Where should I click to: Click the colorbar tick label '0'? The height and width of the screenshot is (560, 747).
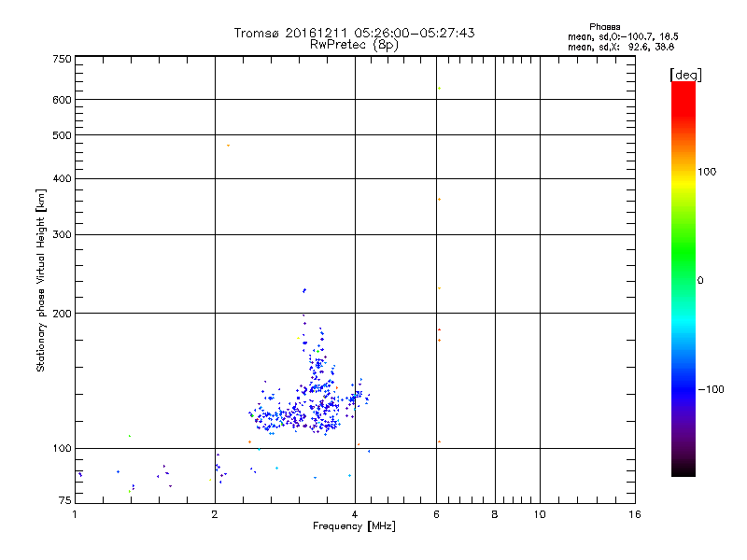[699, 281]
